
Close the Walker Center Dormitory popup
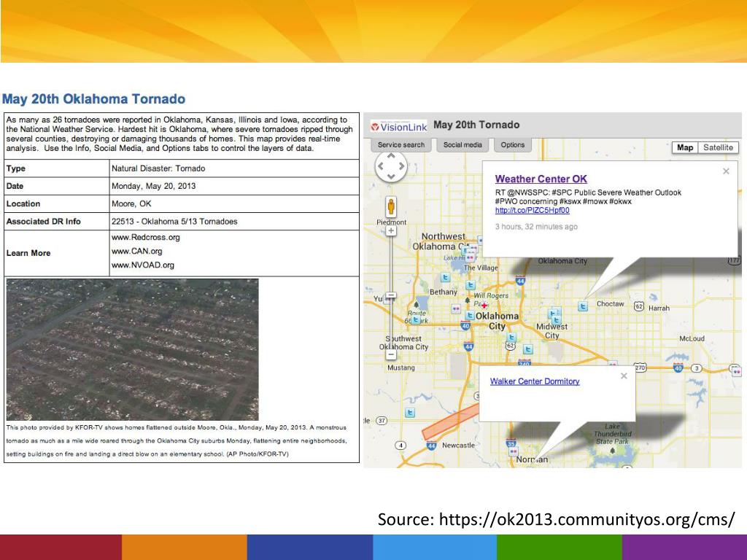coord(624,376)
